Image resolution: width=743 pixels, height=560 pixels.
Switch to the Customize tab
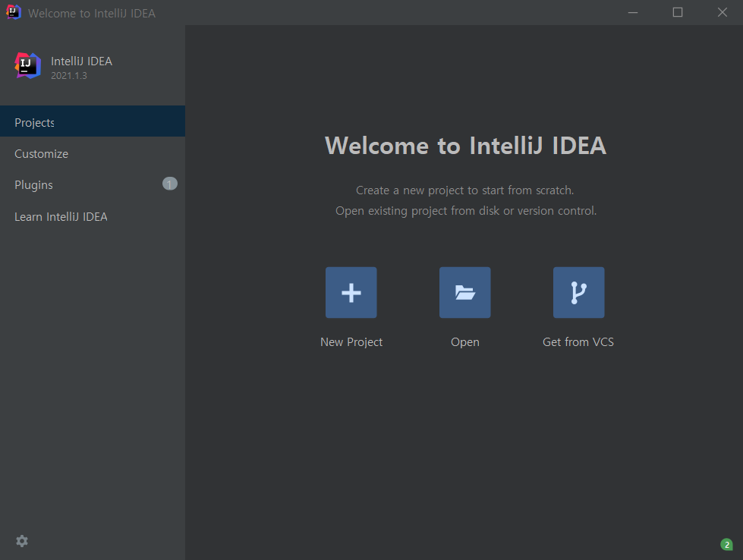click(x=93, y=153)
